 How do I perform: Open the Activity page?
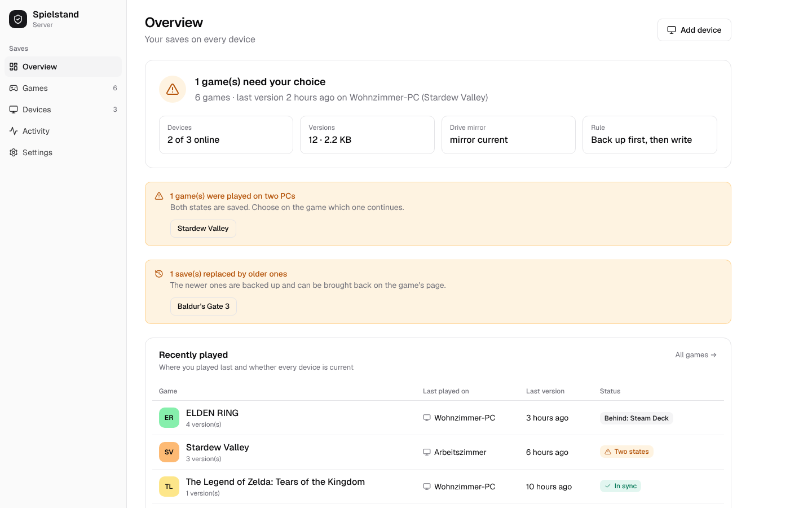63,131
